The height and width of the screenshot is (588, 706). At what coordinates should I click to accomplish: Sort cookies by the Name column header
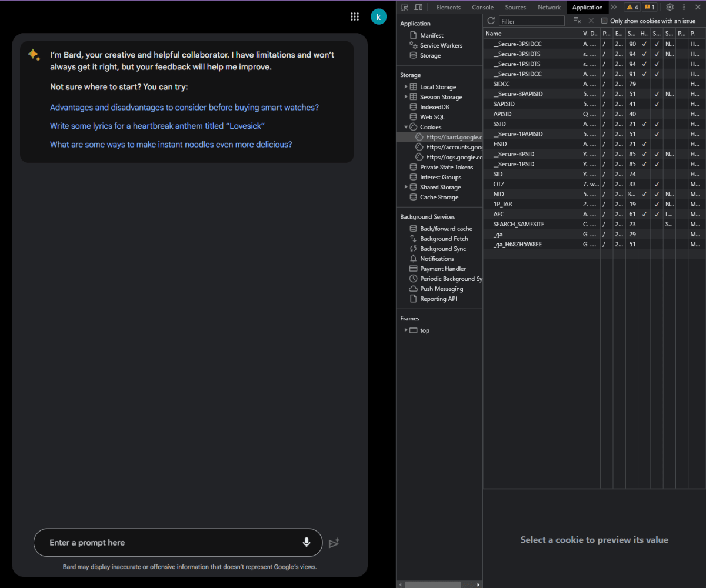pos(532,34)
